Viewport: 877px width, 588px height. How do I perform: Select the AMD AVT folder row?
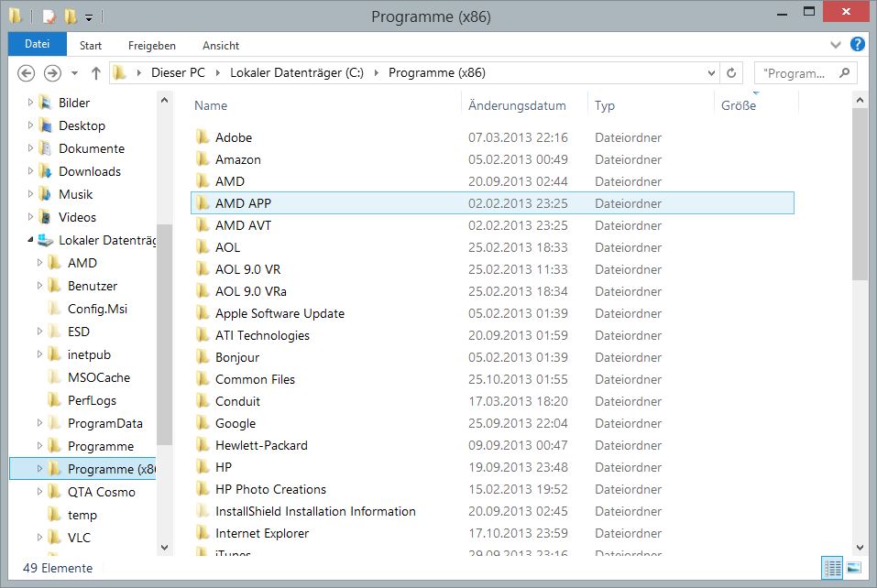click(492, 225)
